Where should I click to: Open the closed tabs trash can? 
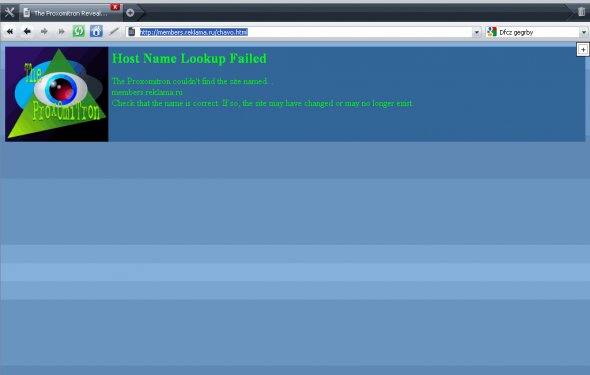tap(581, 12)
